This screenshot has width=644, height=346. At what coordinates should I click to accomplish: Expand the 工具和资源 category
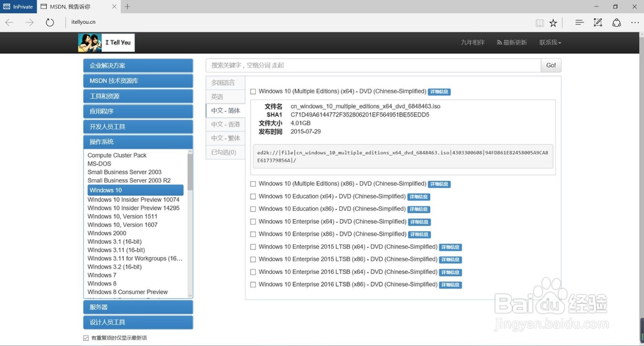point(138,96)
